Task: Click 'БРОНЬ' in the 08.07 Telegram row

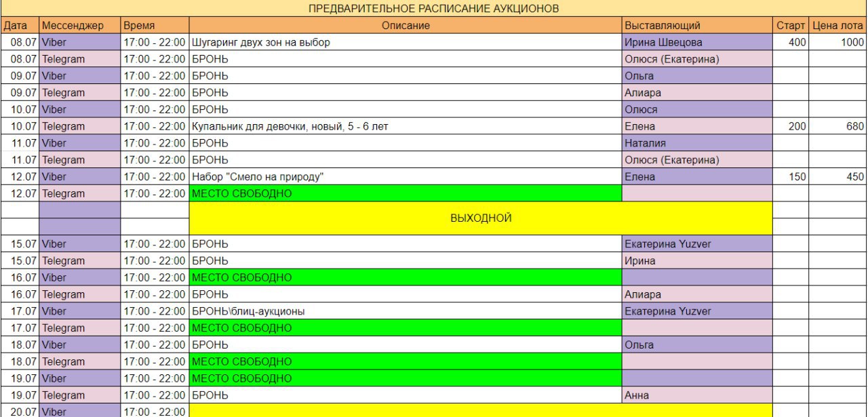Action: (x=406, y=59)
